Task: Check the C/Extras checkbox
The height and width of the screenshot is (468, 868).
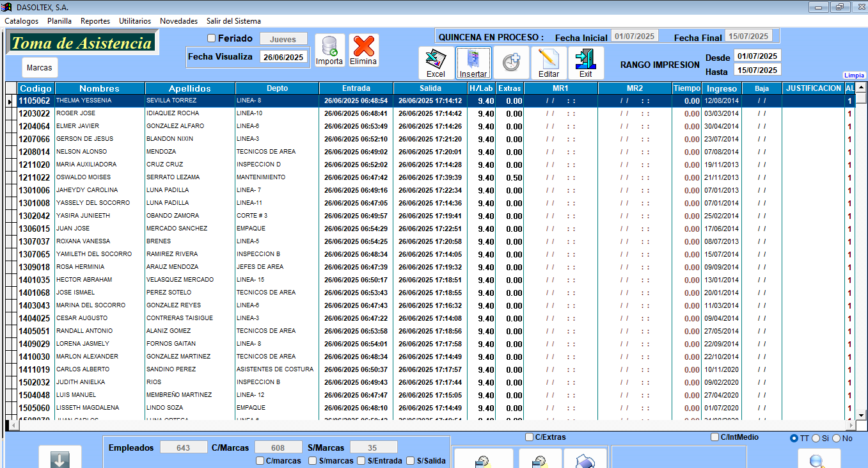Action: click(529, 437)
